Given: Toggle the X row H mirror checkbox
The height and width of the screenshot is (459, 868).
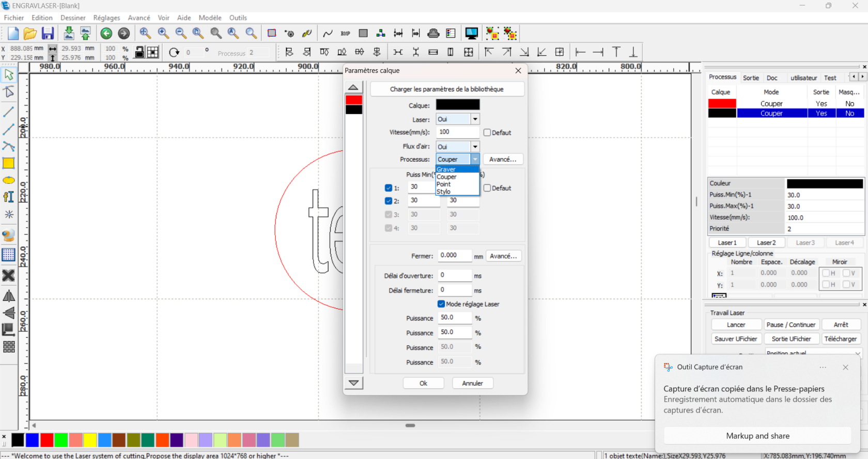Looking at the screenshot, I should coord(826,273).
